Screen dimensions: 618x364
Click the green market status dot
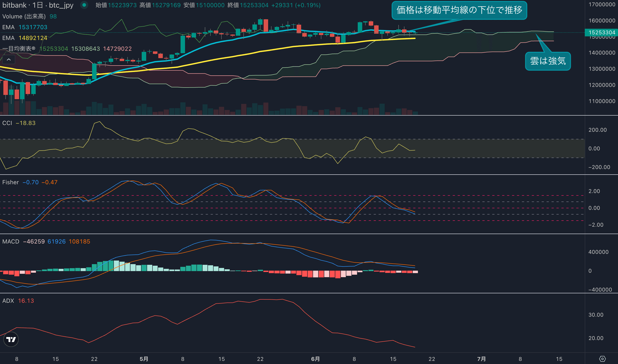(x=84, y=5)
